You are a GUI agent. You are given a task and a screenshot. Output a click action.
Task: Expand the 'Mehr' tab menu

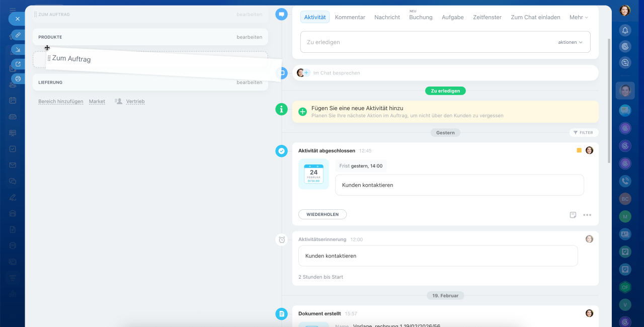[579, 17]
